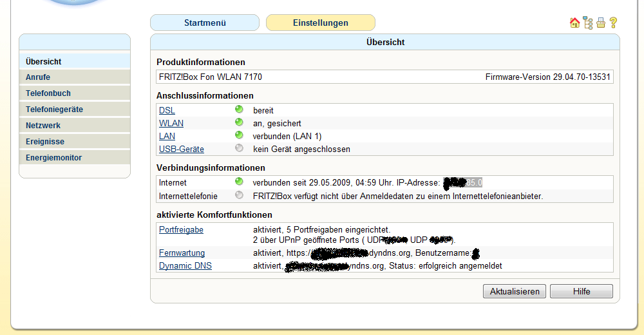Click Internettelefonie Anmeldedaten message text
The height and width of the screenshot is (335, 644).
click(x=398, y=196)
